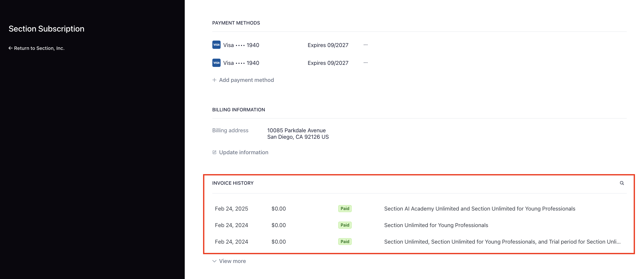The image size is (644, 279).
Task: Click the second Visa card logo icon
Action: click(216, 63)
